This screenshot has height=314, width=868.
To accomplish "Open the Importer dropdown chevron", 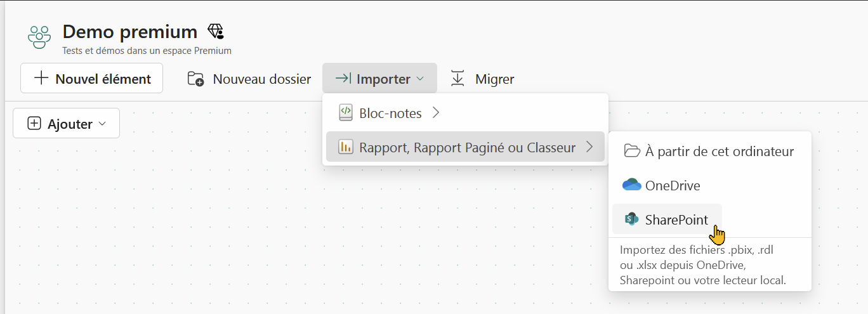I will [x=419, y=79].
